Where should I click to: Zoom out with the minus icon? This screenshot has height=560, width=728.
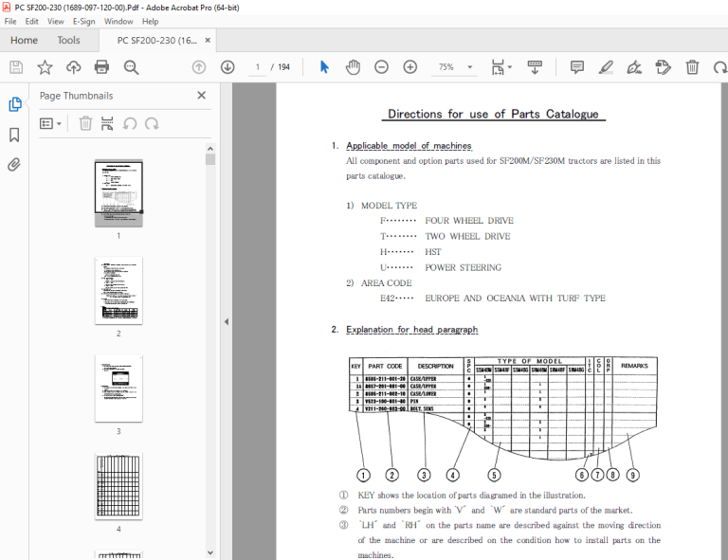pos(381,67)
